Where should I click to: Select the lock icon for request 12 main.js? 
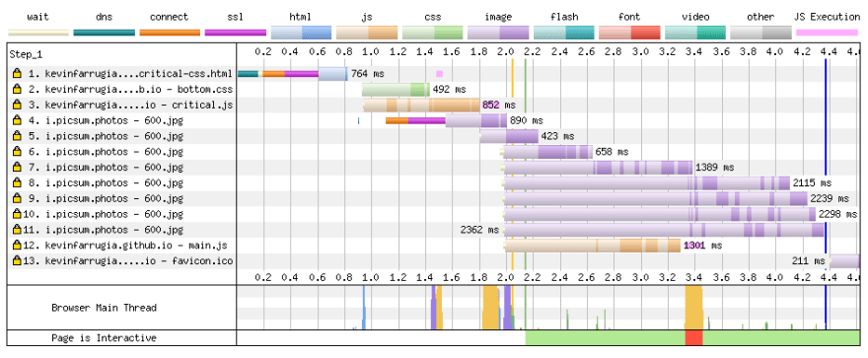click(17, 246)
